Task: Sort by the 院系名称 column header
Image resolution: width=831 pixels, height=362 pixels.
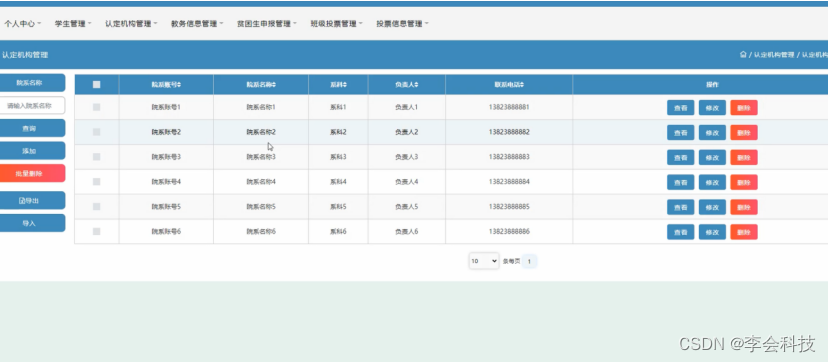Action: (261, 85)
